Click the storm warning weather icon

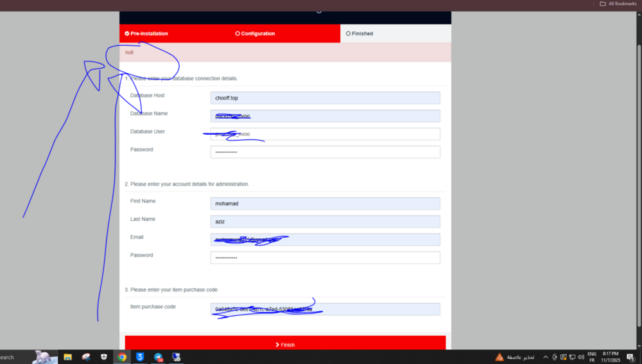tap(499, 357)
